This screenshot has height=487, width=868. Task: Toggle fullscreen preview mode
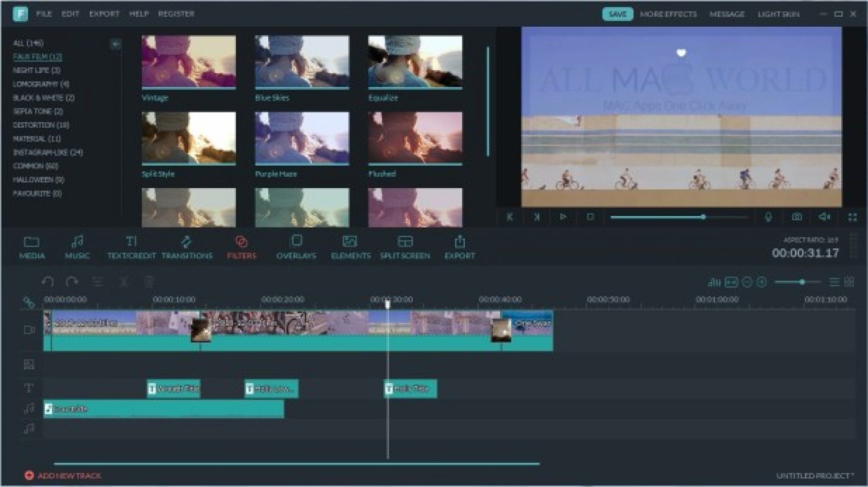tap(853, 216)
